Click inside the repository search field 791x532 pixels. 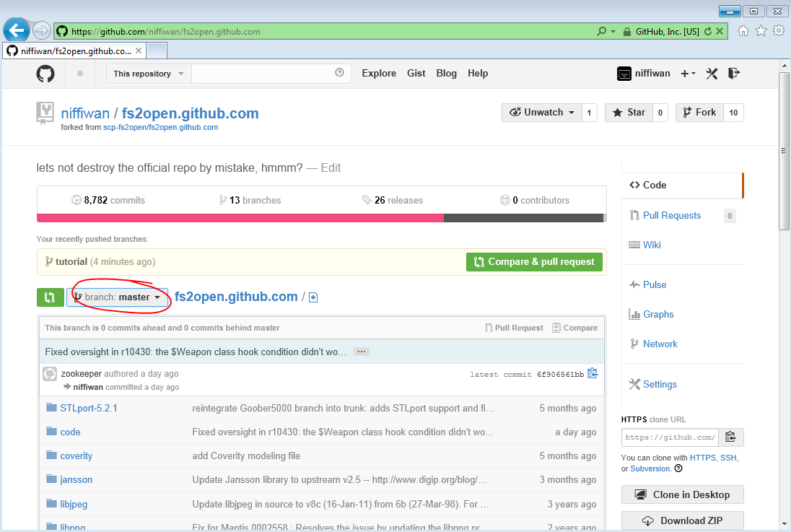(x=263, y=74)
